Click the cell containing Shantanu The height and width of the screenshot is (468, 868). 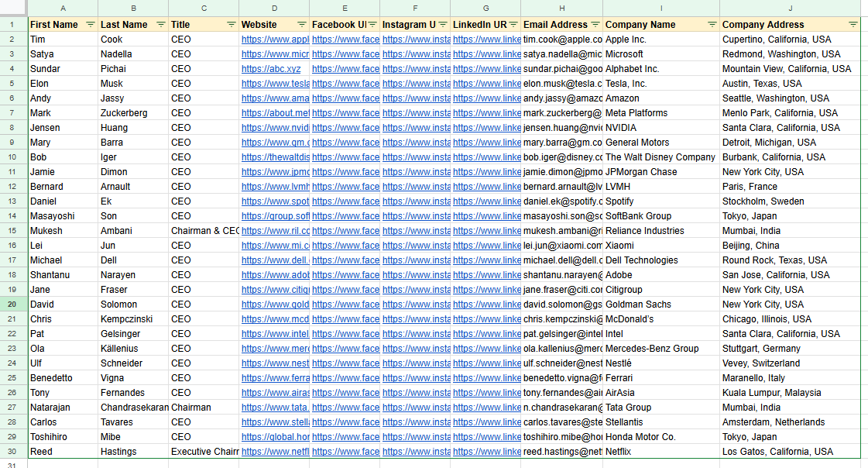(x=63, y=275)
